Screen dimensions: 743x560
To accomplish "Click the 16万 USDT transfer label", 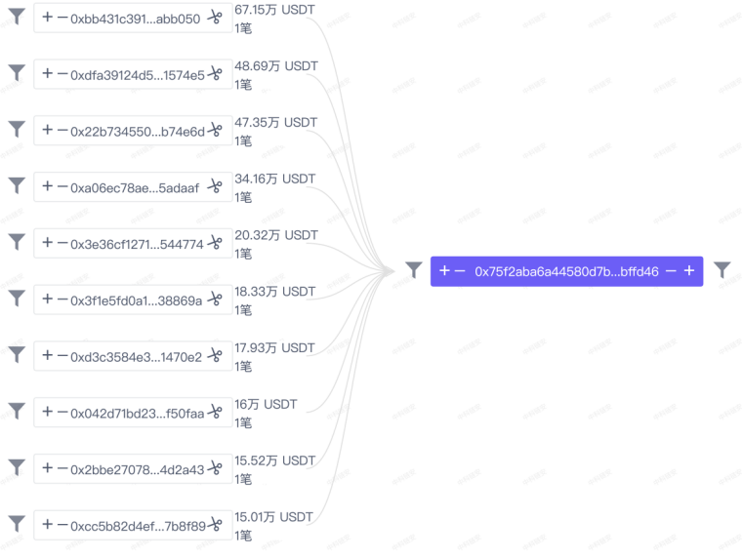I will [266, 404].
